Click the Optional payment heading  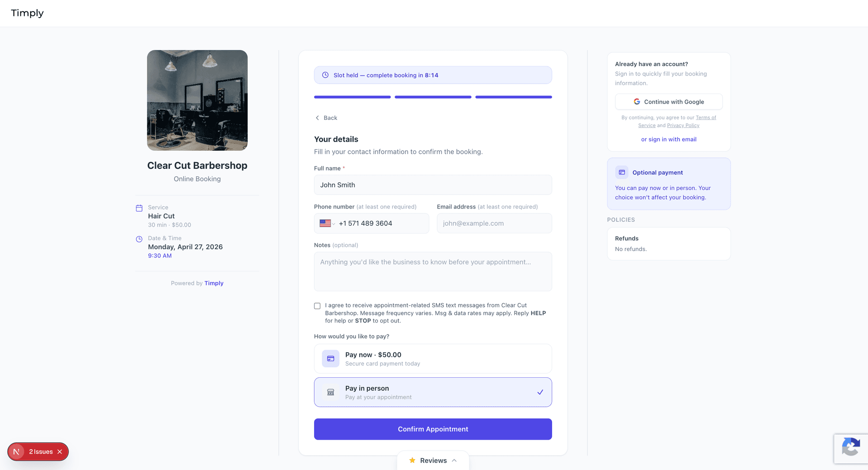657,172
